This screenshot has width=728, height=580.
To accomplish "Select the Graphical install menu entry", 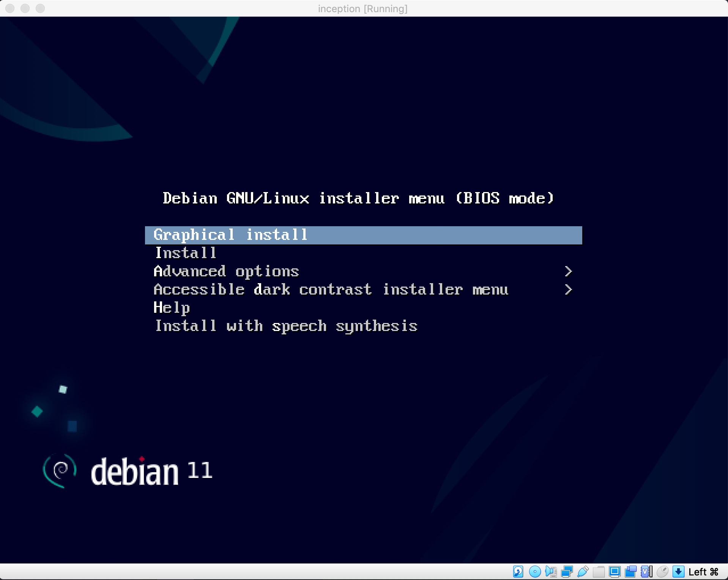I will (363, 235).
